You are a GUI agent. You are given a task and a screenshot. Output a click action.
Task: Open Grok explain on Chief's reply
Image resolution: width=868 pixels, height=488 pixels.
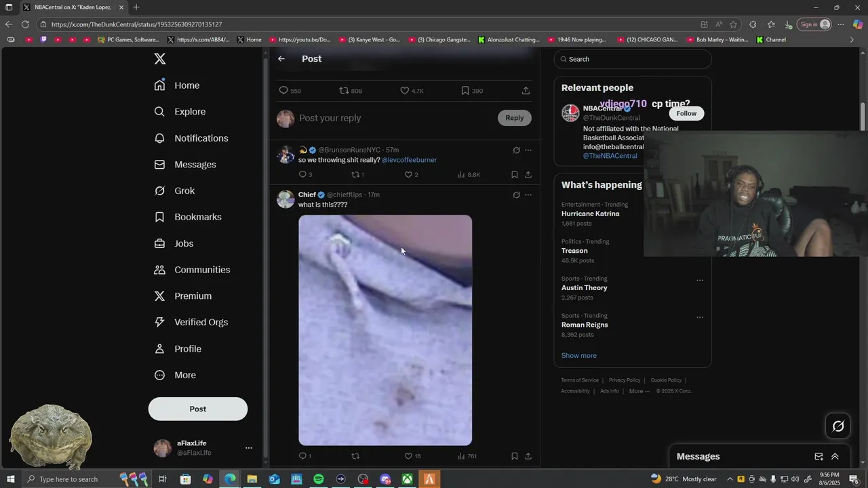pyautogui.click(x=516, y=195)
